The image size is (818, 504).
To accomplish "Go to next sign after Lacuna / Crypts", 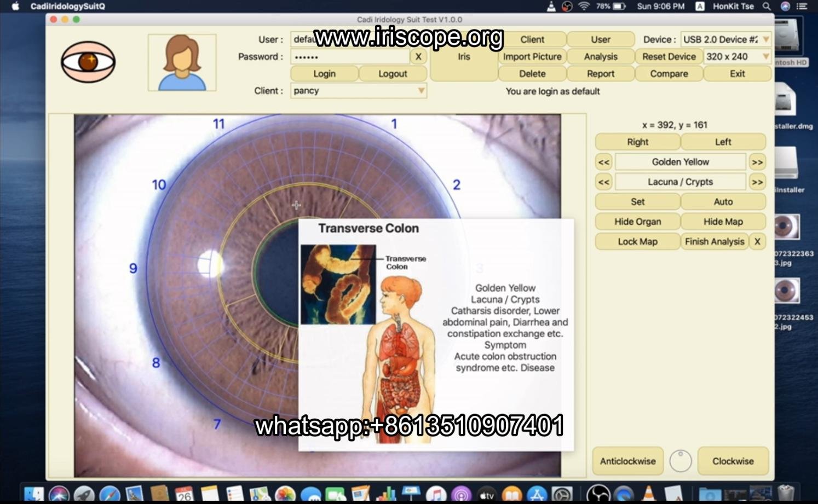I will click(757, 182).
